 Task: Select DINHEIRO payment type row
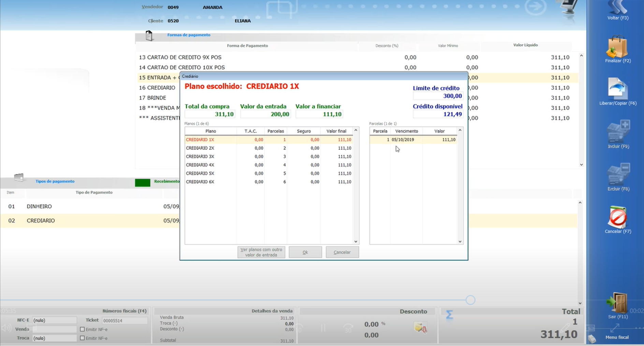pos(39,206)
